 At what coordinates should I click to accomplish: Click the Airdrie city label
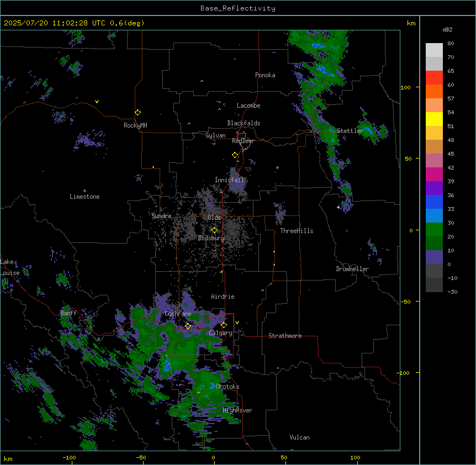tap(223, 297)
